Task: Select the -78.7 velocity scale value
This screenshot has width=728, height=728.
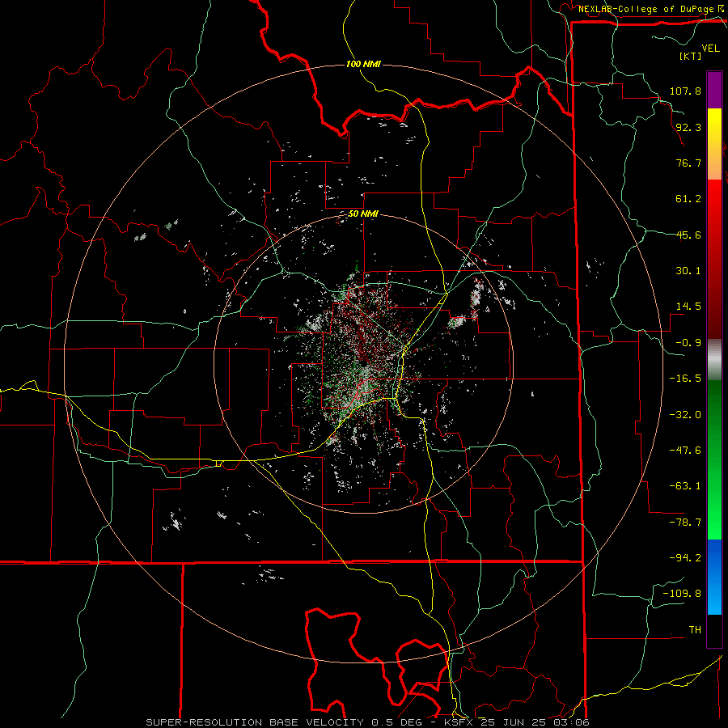Action: point(685,523)
